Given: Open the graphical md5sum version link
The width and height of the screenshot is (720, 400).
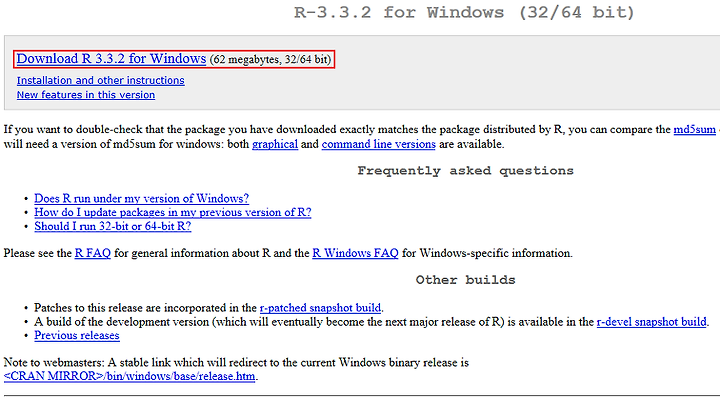Looking at the screenshot, I should click(275, 144).
